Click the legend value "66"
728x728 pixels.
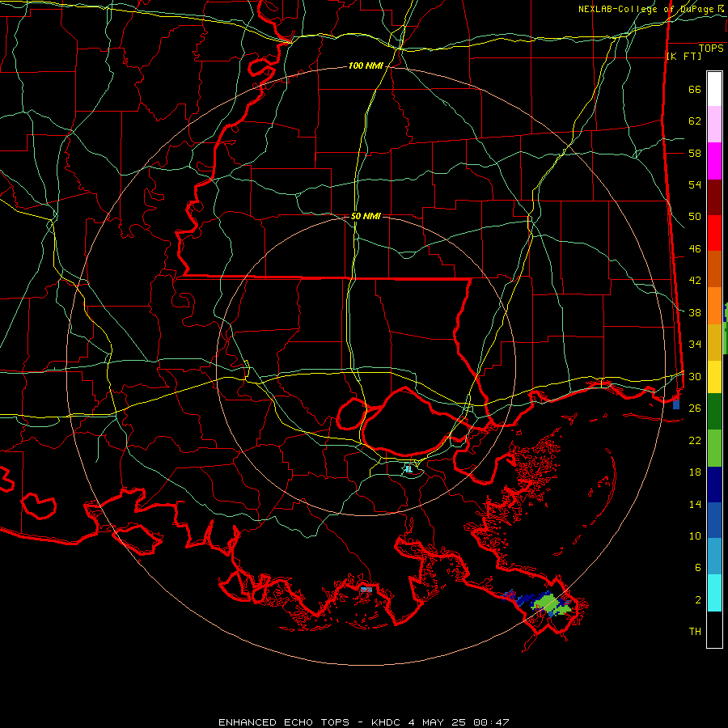[x=695, y=90]
